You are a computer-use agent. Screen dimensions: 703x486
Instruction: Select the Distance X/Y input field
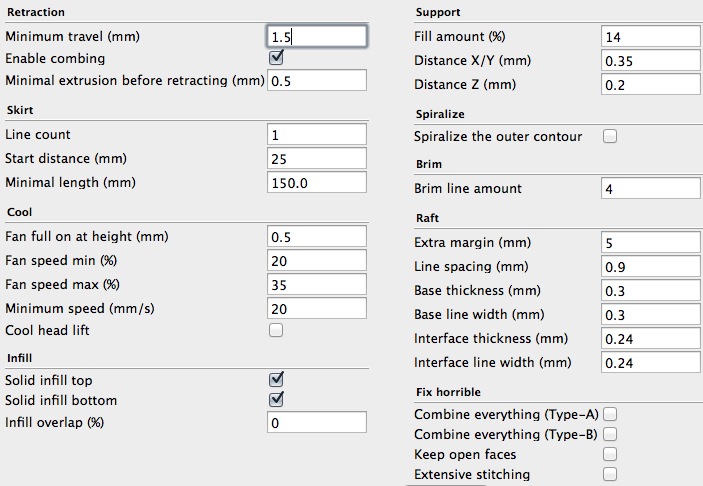[650, 61]
